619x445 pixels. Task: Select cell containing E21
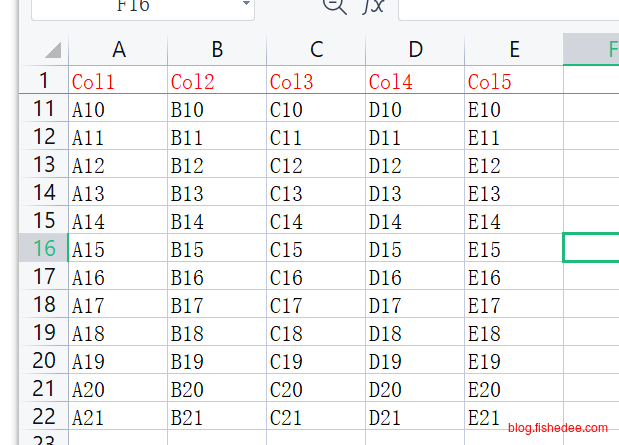pyautogui.click(x=514, y=417)
